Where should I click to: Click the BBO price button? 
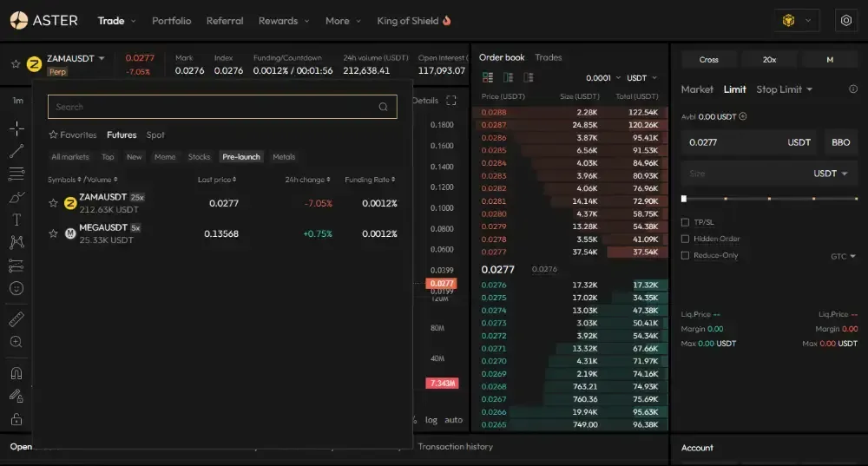(x=840, y=142)
